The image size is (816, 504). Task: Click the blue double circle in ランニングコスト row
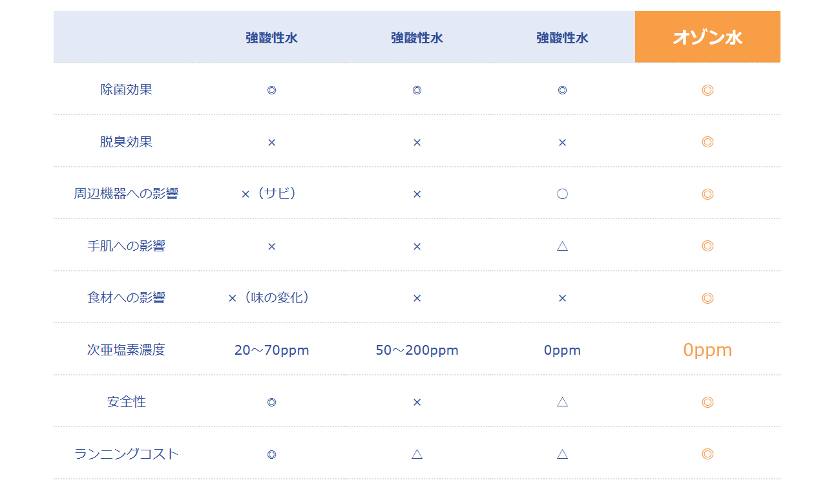tap(271, 454)
